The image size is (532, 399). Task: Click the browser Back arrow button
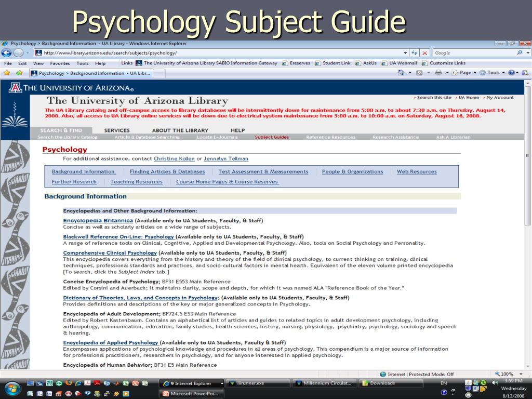tap(6, 53)
